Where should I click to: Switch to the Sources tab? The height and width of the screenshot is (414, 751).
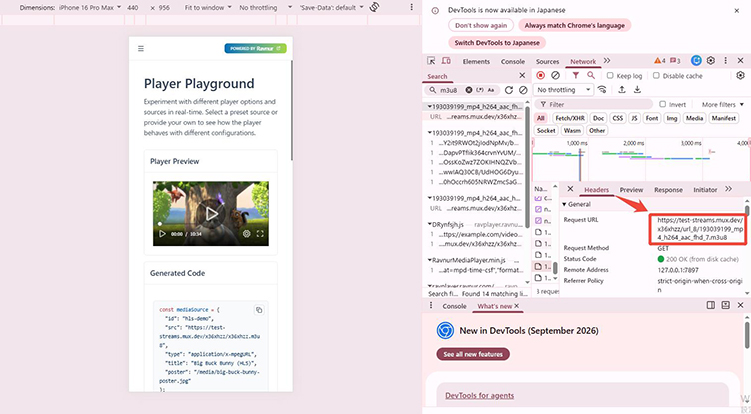tap(547, 61)
